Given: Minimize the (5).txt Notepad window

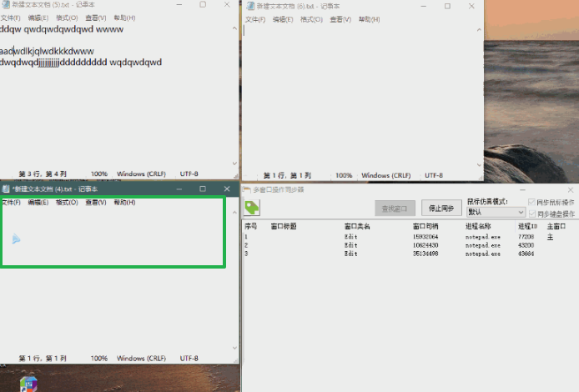Looking at the screenshot, I should [x=179, y=4].
